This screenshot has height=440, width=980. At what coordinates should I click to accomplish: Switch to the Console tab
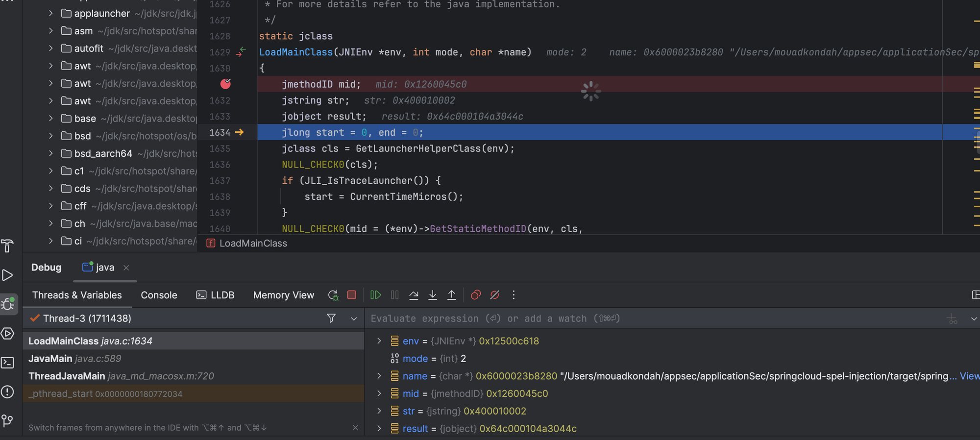click(x=159, y=295)
